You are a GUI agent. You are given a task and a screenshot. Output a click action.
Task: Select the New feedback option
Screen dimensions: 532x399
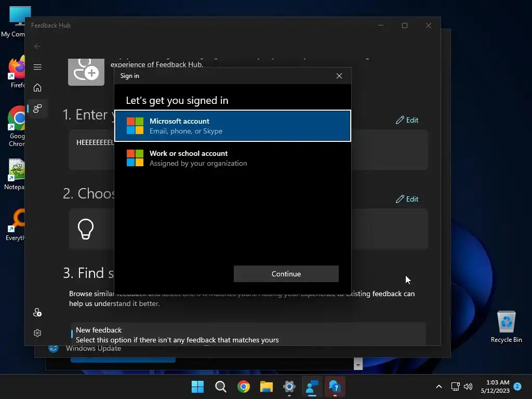click(248, 335)
